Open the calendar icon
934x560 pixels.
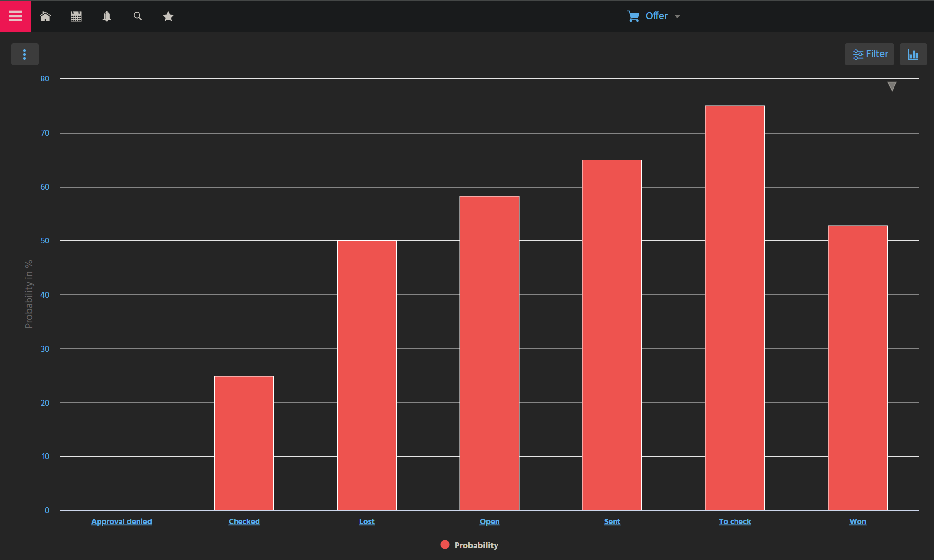(x=76, y=16)
